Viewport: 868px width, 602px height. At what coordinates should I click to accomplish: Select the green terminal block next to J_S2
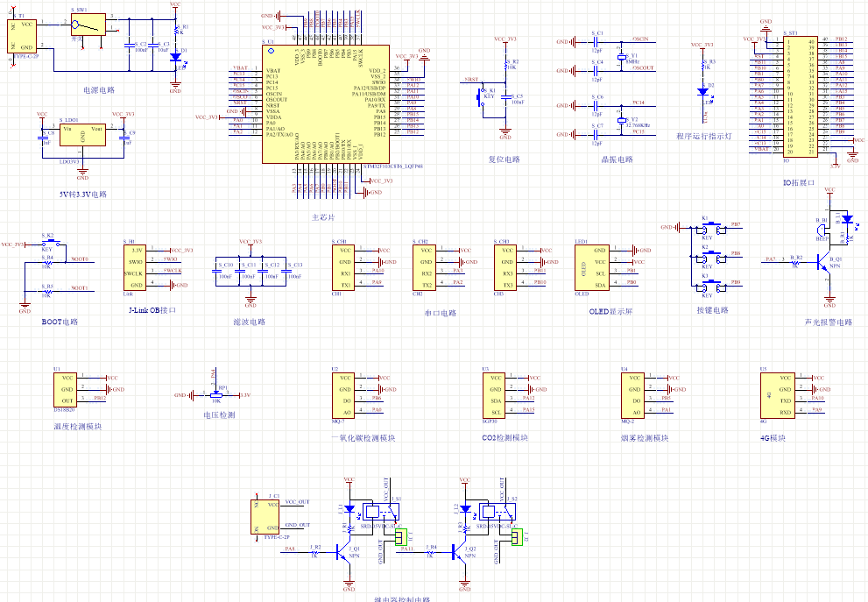click(x=517, y=536)
